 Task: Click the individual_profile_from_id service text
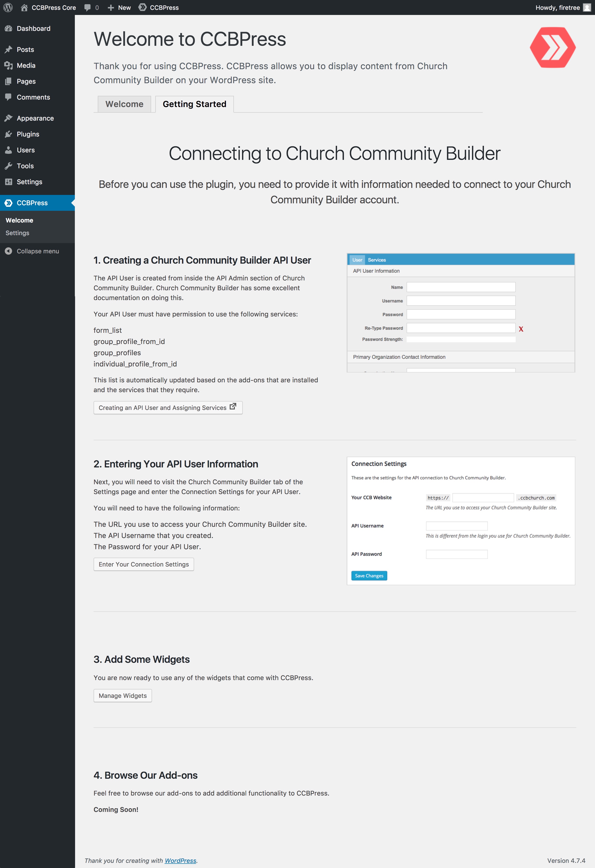(x=135, y=364)
